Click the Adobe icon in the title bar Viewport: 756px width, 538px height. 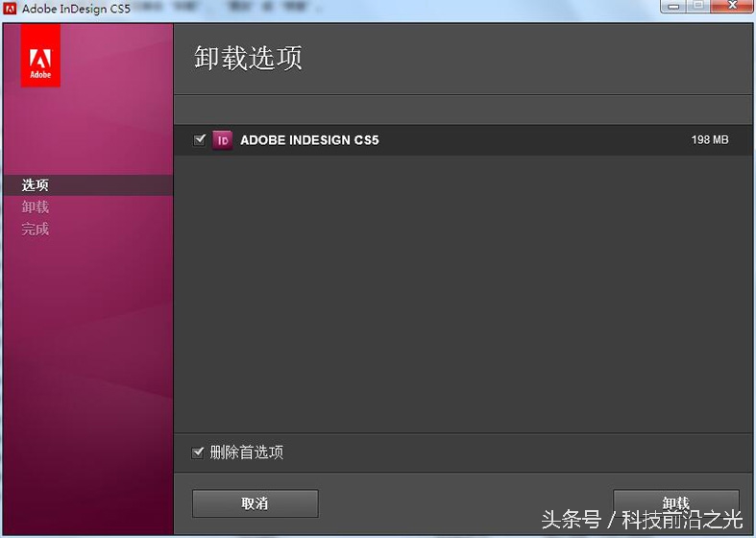[11, 9]
